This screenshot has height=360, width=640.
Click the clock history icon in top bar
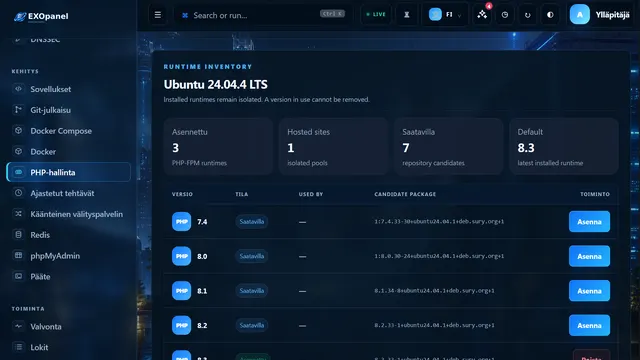505,15
